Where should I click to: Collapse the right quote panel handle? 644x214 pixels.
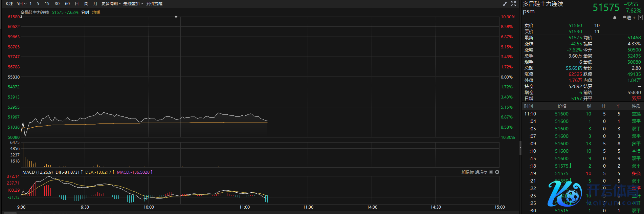point(520,148)
